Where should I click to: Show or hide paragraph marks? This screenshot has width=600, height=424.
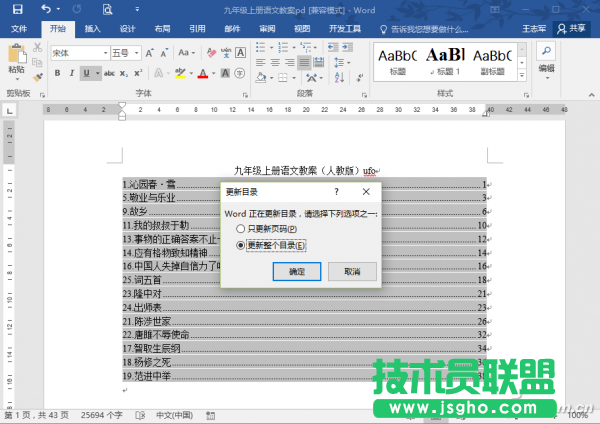360,78
